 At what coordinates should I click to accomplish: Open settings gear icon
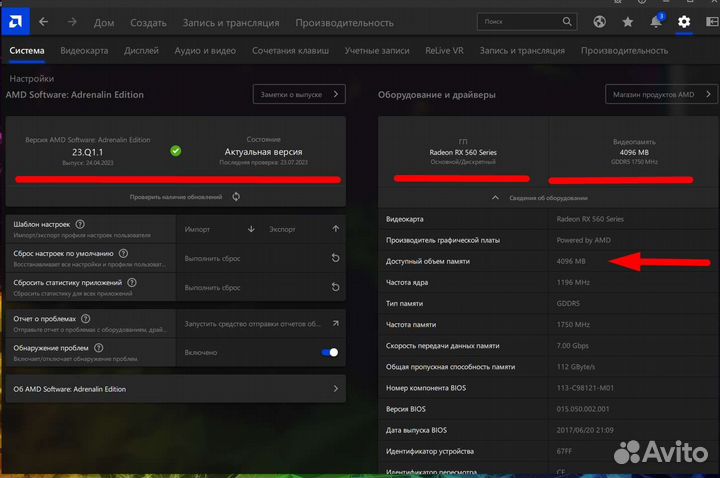click(x=684, y=22)
